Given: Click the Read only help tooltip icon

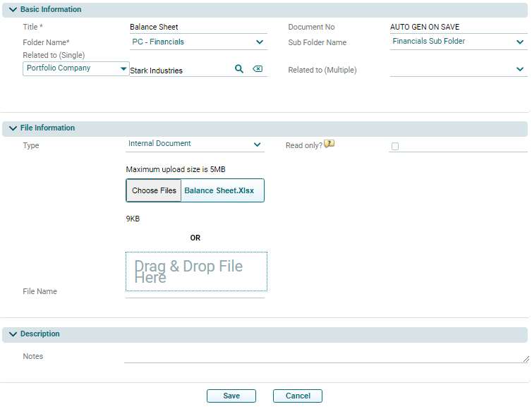Looking at the screenshot, I should (x=329, y=145).
